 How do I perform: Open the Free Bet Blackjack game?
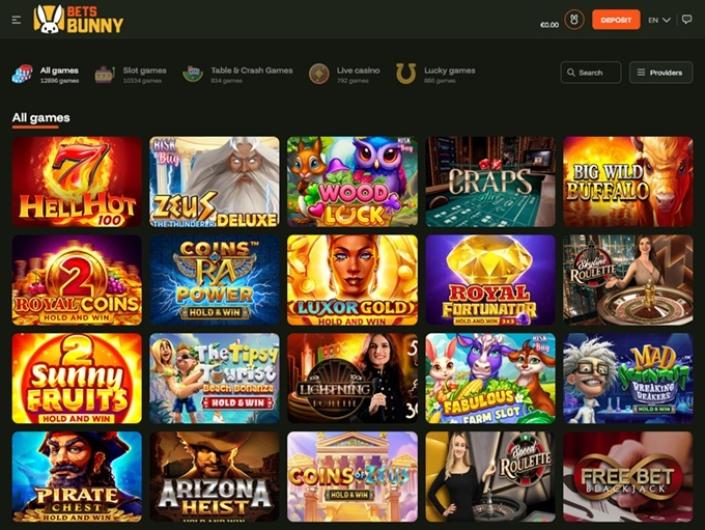628,477
